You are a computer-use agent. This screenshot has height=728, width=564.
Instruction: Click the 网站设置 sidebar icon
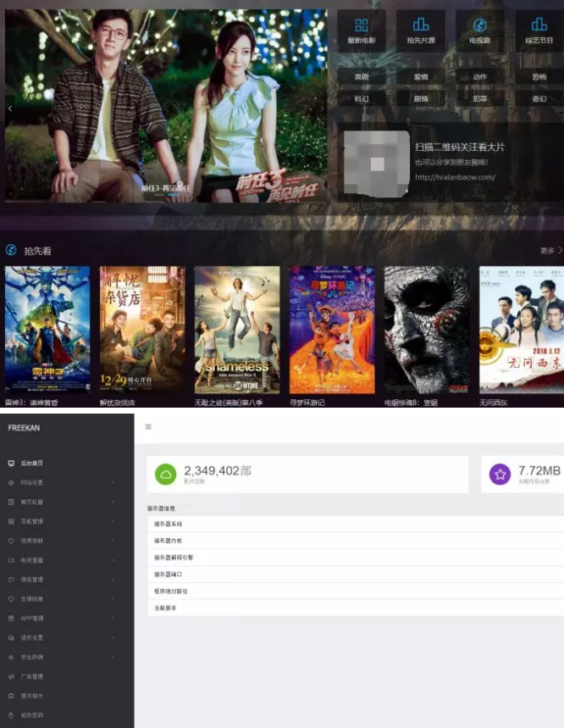(x=11, y=482)
